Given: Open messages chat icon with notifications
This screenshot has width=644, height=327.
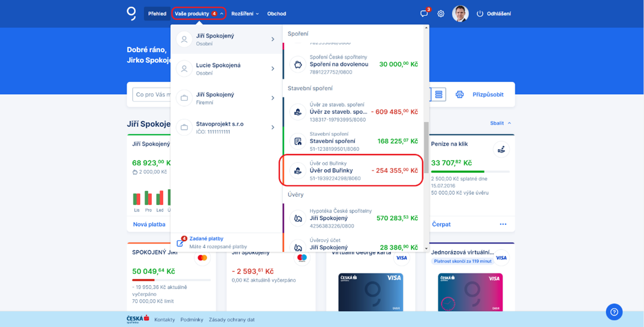Looking at the screenshot, I should [424, 14].
